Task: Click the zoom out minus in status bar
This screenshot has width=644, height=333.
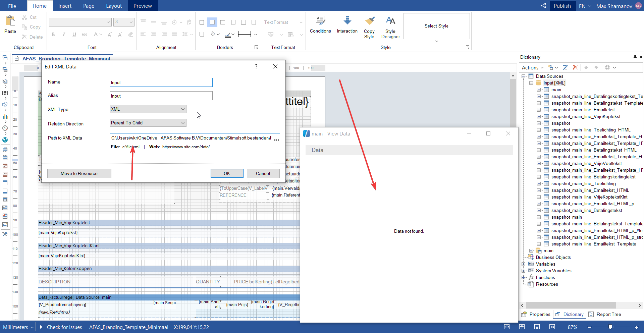Action: (x=589, y=327)
